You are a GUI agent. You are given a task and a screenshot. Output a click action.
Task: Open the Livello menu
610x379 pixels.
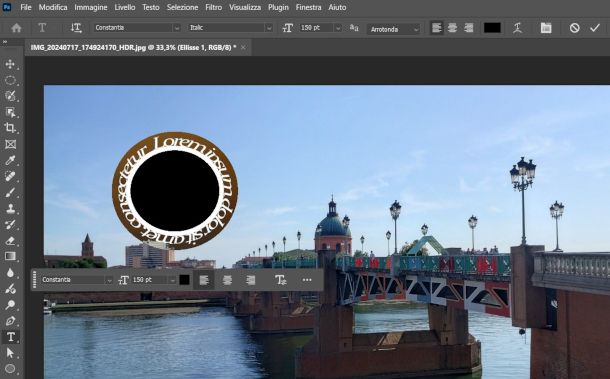tap(124, 7)
